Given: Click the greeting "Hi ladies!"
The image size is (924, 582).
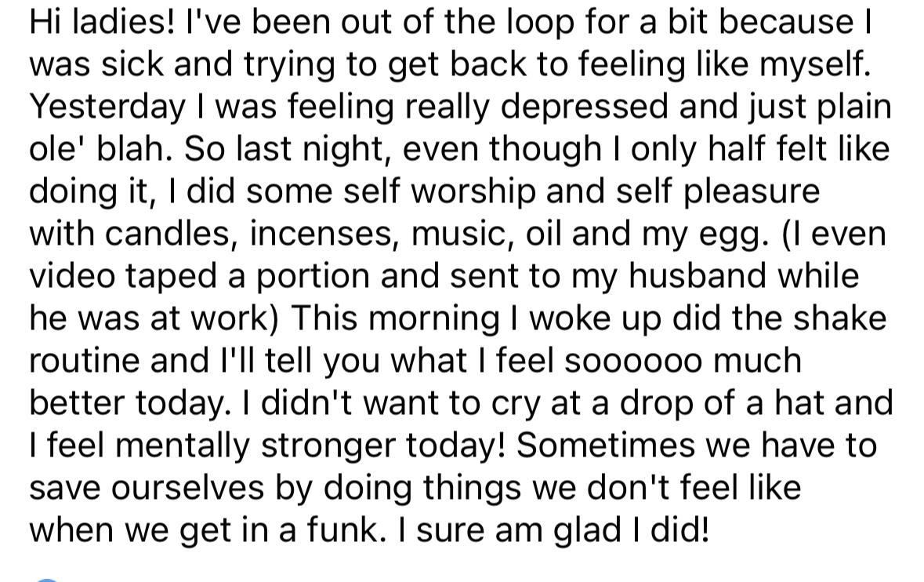Looking at the screenshot, I should click(x=101, y=22).
